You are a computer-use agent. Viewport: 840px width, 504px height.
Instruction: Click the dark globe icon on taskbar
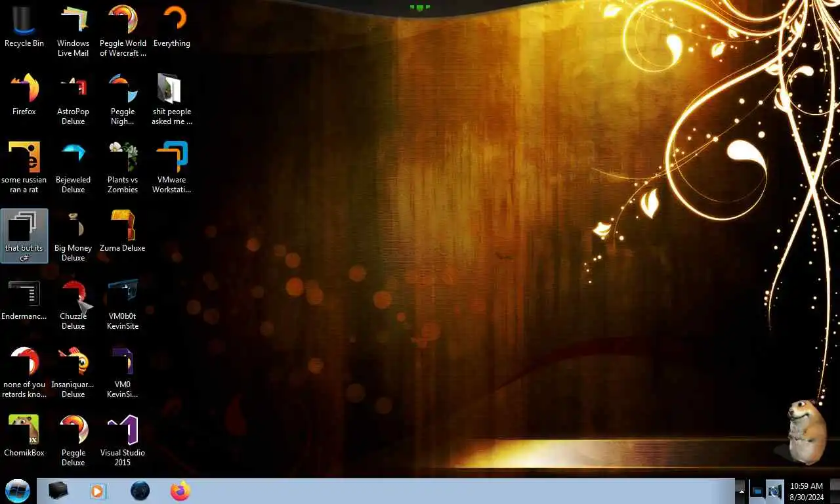pyautogui.click(x=140, y=491)
